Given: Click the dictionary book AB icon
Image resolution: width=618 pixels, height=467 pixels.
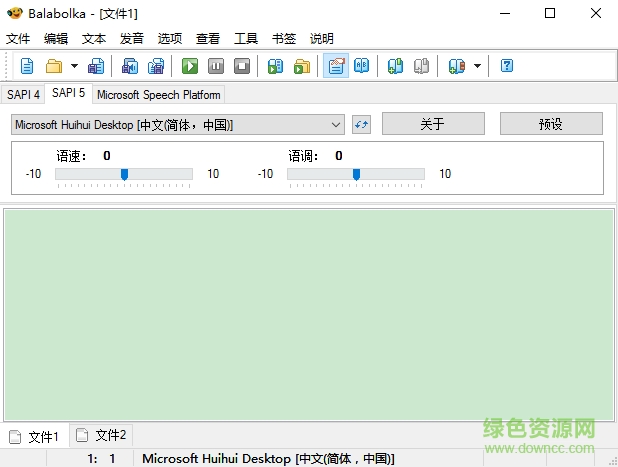Looking at the screenshot, I should 361,66.
